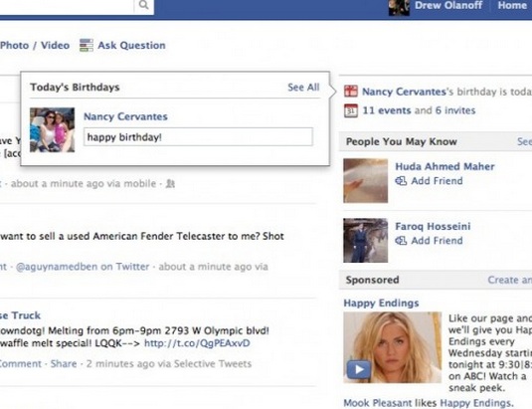Open @aguynamedben on Twitter link
532x409 pixels.
coord(83,267)
